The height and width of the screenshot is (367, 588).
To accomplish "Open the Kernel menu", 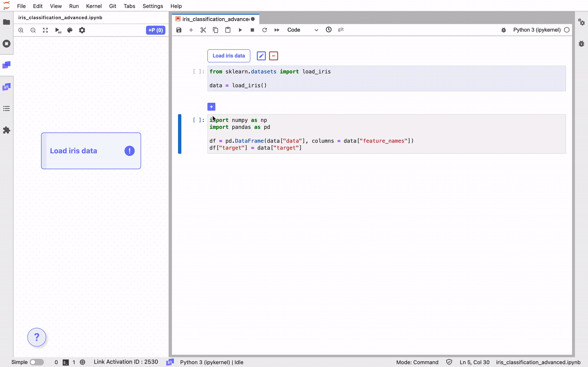I will 94,6.
